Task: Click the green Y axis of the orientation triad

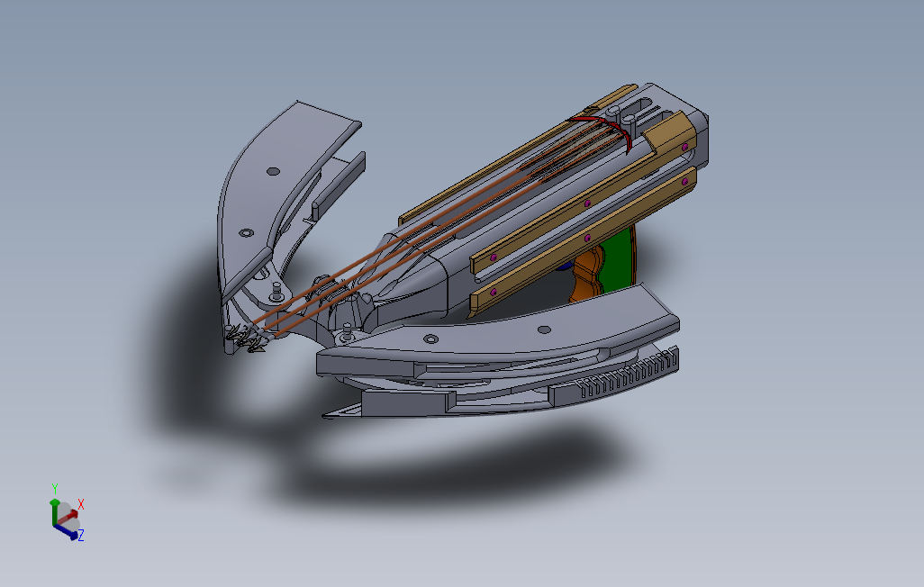Action: tap(55, 511)
